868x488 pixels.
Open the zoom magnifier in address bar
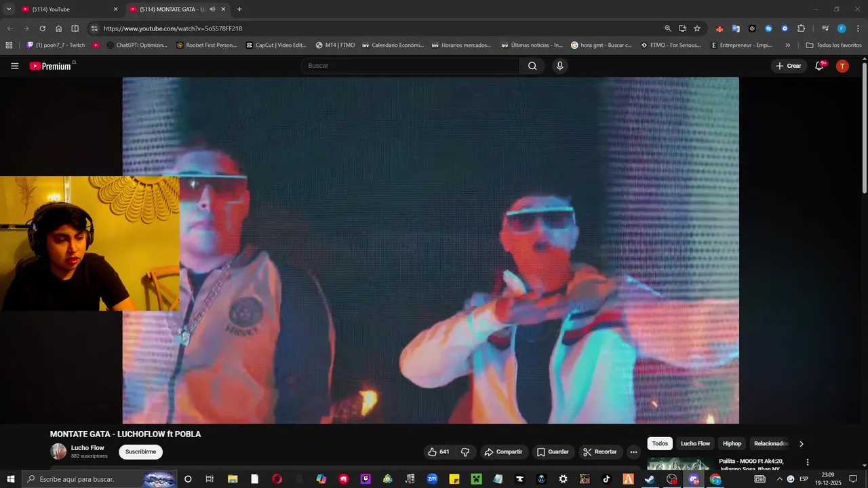pos(668,28)
